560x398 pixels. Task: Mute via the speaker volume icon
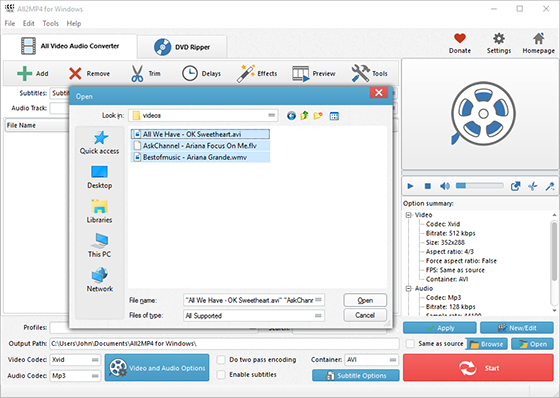pos(445,186)
